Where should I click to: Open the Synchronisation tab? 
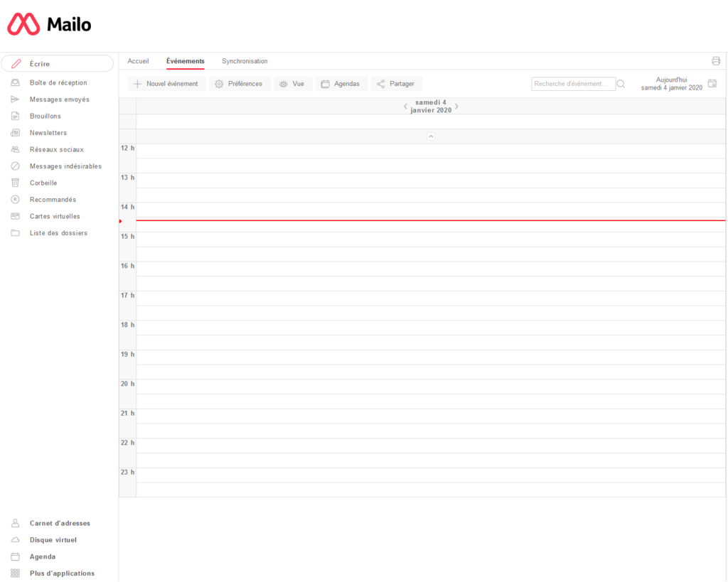[245, 61]
